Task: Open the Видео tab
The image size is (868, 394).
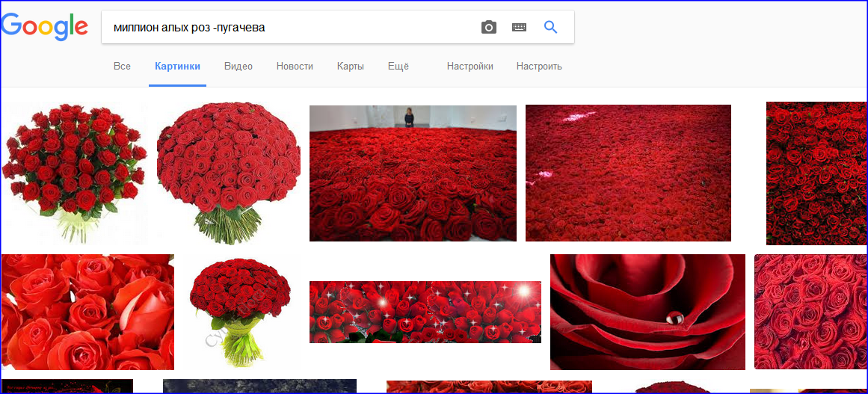Action: (x=238, y=67)
